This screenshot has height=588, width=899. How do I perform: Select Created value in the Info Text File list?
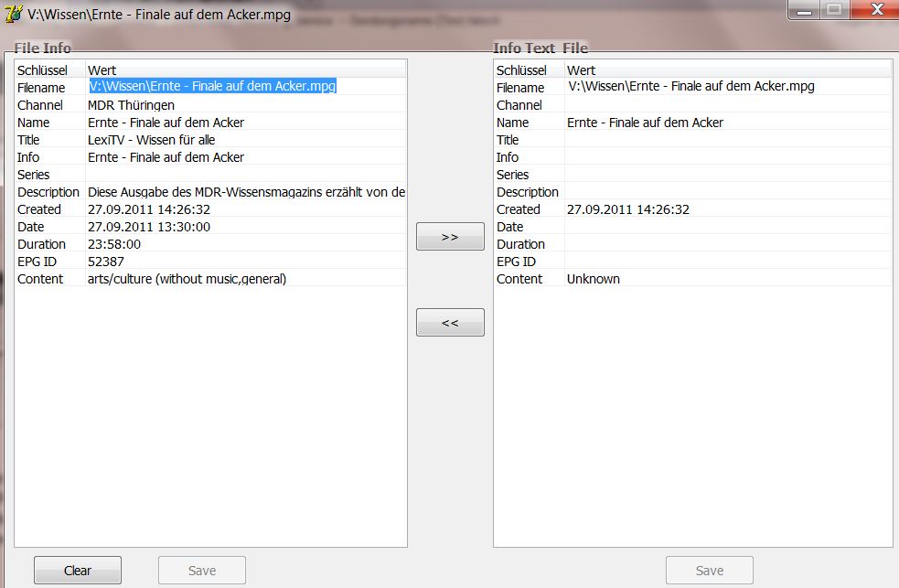point(628,209)
